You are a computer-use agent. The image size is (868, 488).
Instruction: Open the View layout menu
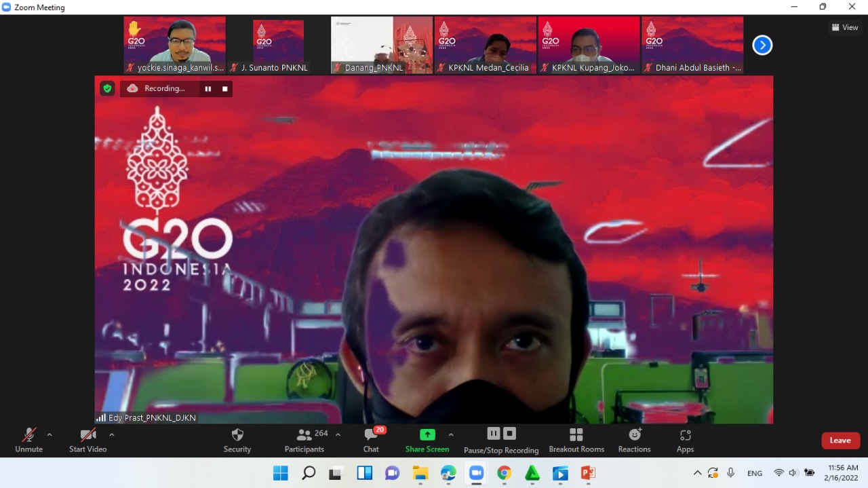(x=845, y=27)
